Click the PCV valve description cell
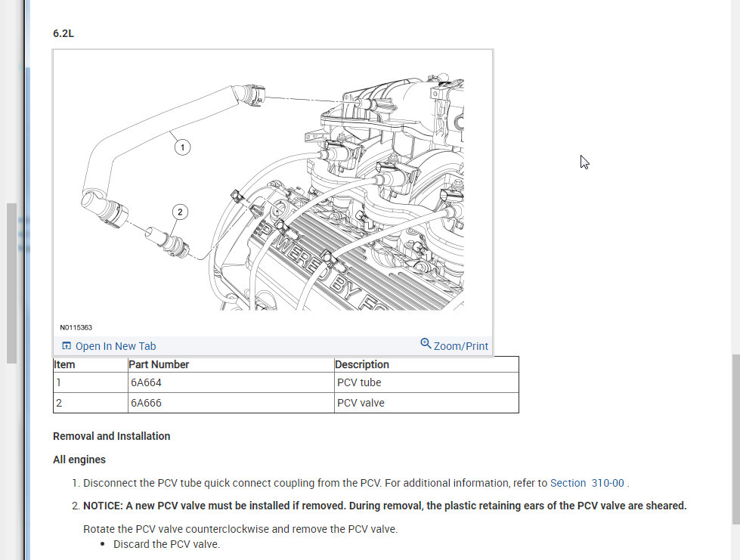The image size is (740, 560). coord(426,403)
